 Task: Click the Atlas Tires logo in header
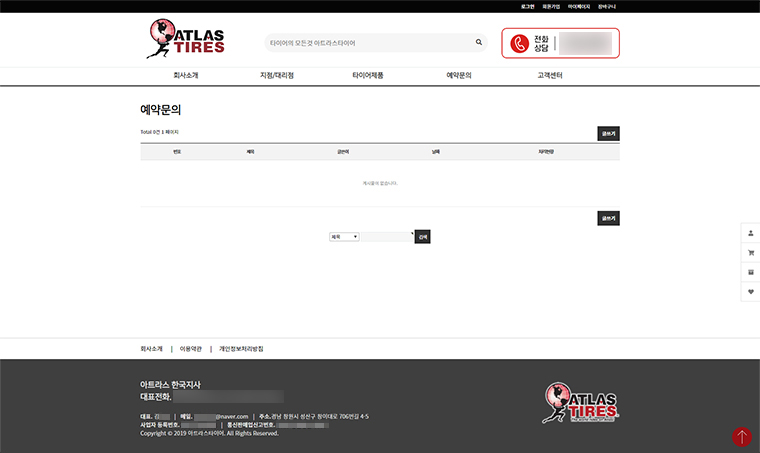pos(186,39)
